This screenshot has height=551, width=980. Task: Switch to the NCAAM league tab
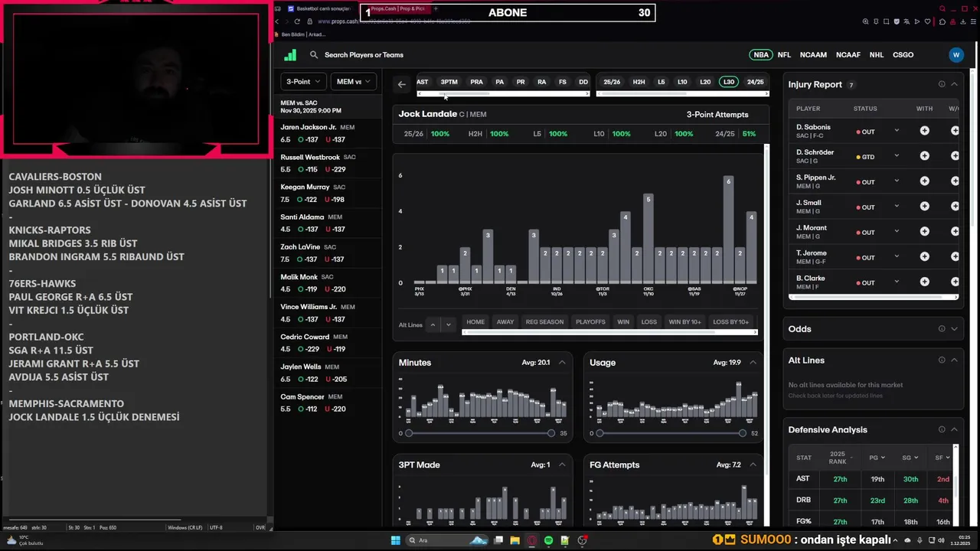(813, 55)
